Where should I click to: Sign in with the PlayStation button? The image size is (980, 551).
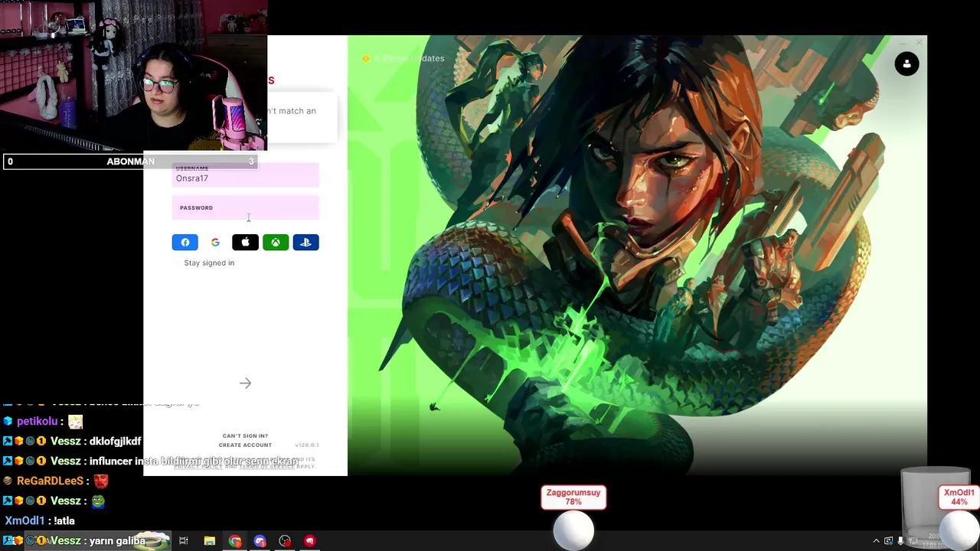(305, 243)
